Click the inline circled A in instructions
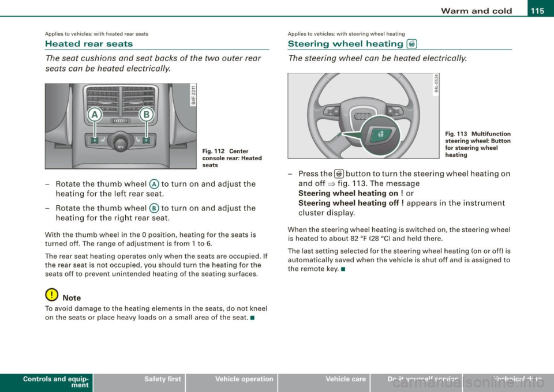The width and height of the screenshot is (554, 392). click(x=154, y=184)
